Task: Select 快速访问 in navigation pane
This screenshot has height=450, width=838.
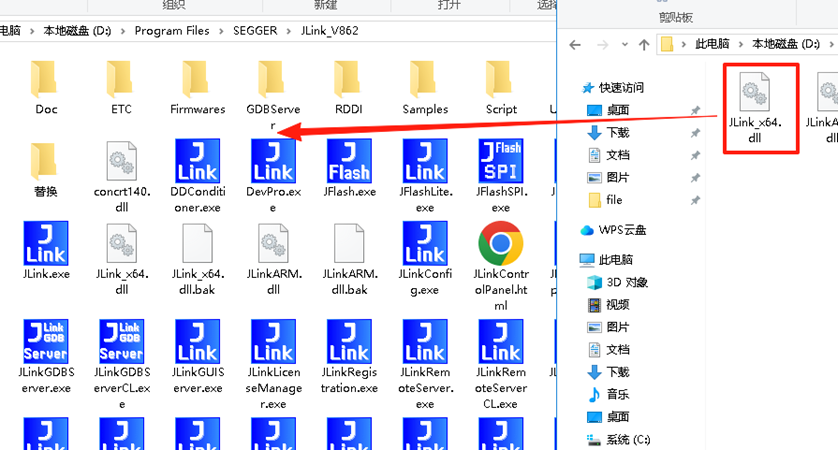Action: tap(620, 88)
